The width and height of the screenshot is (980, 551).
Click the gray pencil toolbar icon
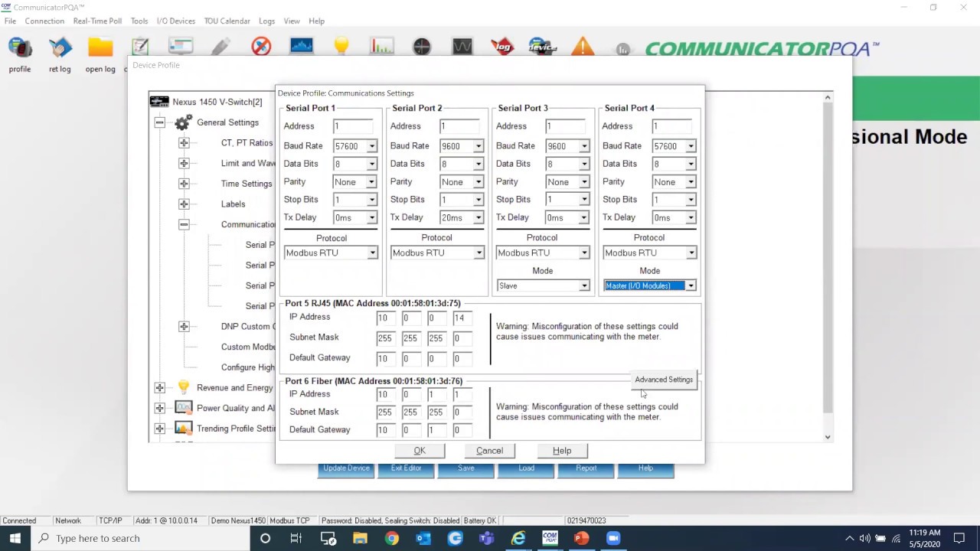(220, 47)
